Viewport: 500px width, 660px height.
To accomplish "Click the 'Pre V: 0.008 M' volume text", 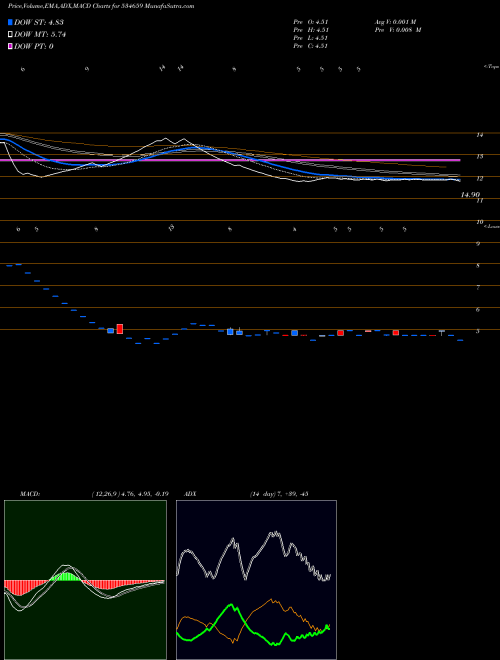I will [x=398, y=30].
